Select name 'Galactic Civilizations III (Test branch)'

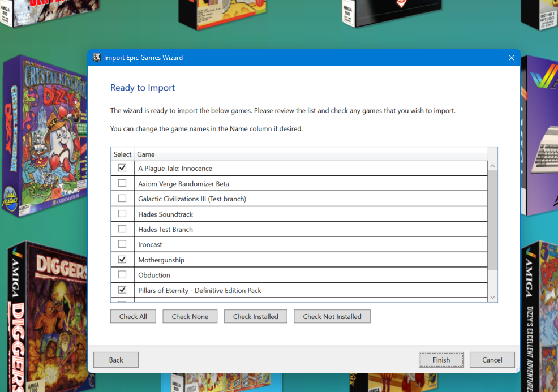[192, 199]
